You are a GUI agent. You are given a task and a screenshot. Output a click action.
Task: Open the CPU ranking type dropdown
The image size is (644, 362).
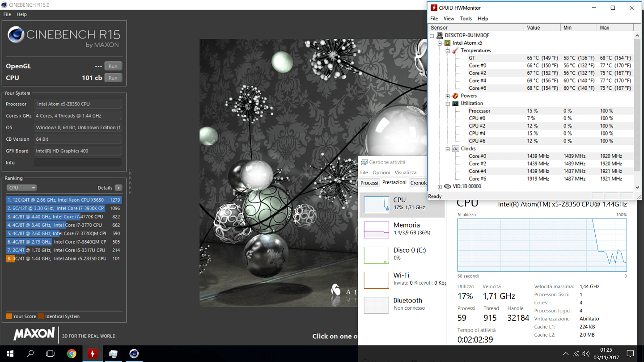(21, 188)
